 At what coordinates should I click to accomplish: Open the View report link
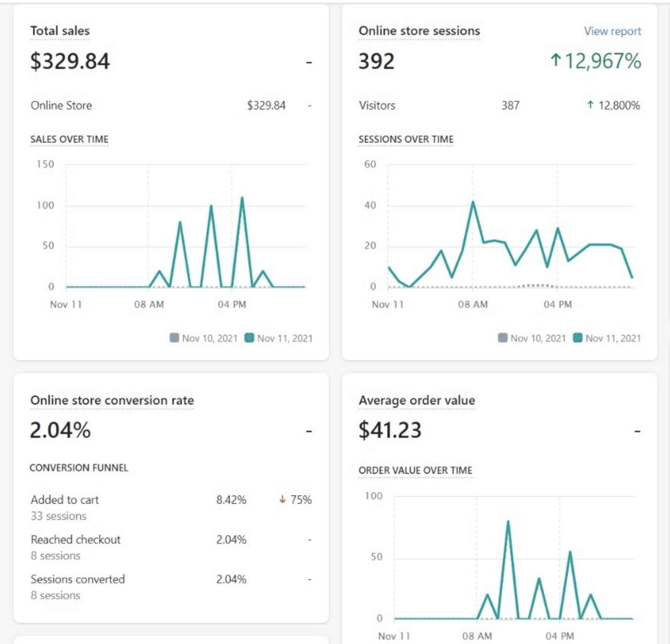tap(612, 31)
